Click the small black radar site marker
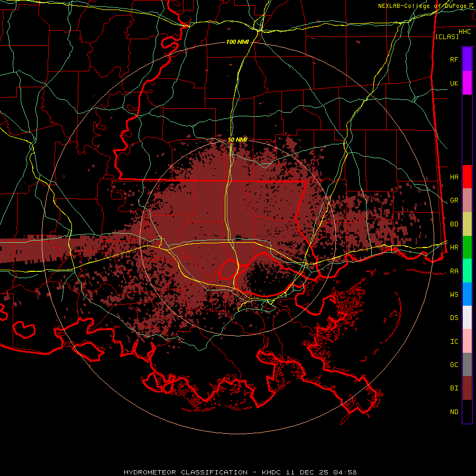 pyautogui.click(x=237, y=237)
